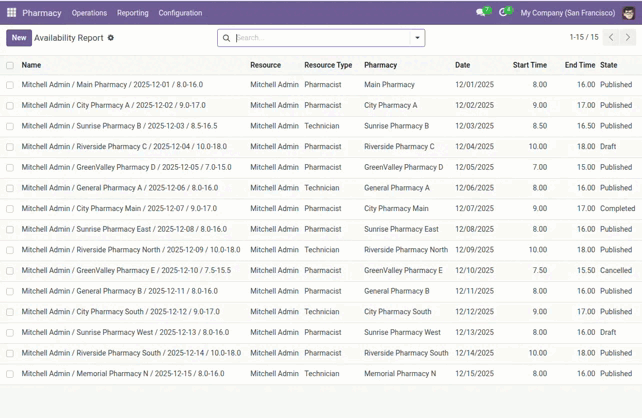Open the messages chat icon
This screenshot has height=418, width=642.
click(x=483, y=12)
